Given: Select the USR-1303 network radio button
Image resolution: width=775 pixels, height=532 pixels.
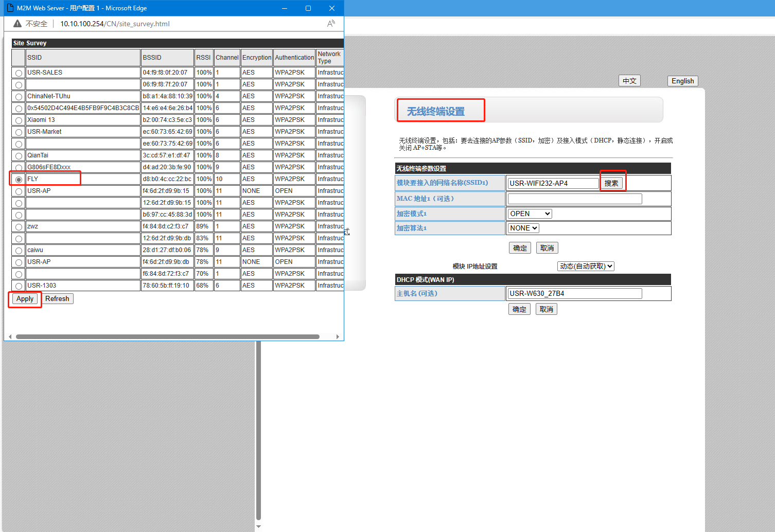Looking at the screenshot, I should (x=19, y=286).
